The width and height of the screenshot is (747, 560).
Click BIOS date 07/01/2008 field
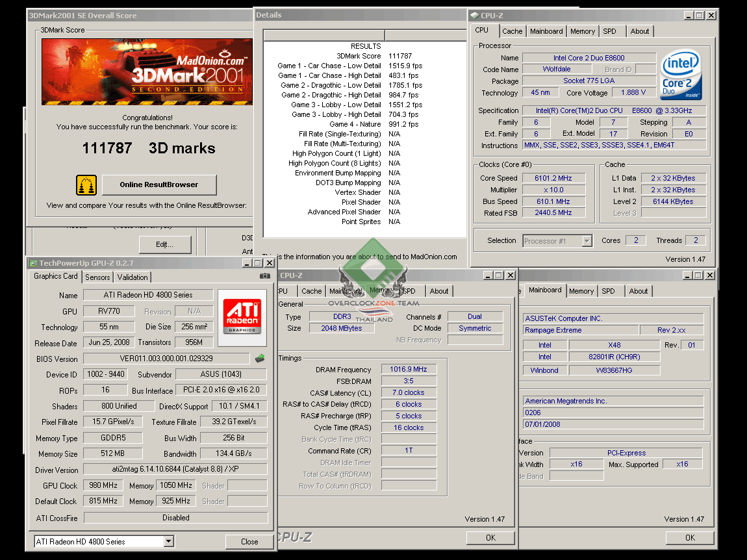point(613,424)
